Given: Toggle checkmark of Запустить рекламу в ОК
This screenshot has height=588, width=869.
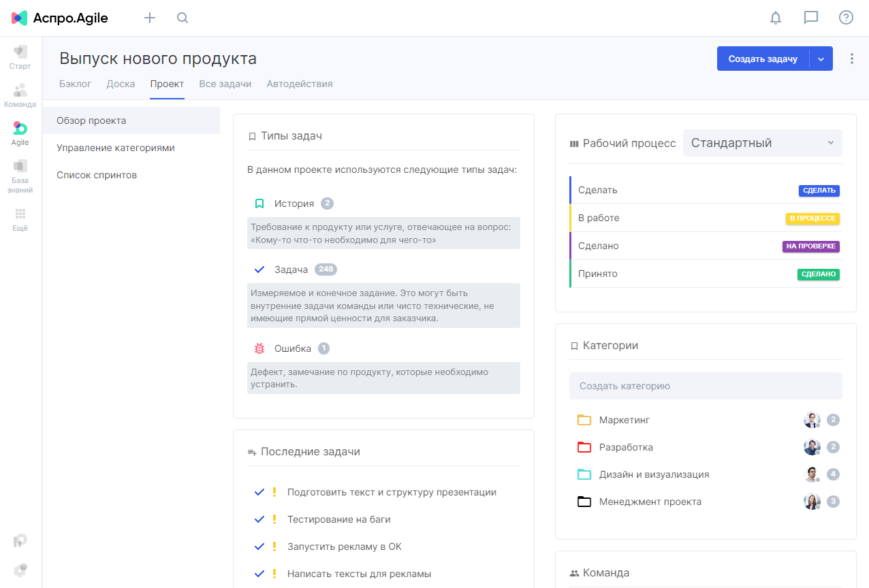Looking at the screenshot, I should (x=259, y=546).
